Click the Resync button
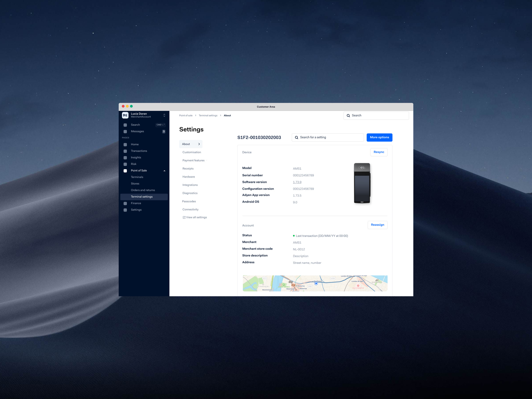 tap(379, 152)
